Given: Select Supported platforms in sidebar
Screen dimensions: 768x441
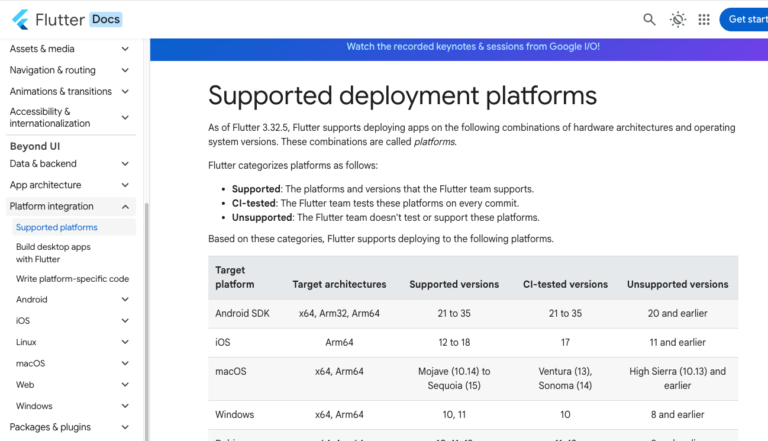Looking at the screenshot, I should coord(57,228).
